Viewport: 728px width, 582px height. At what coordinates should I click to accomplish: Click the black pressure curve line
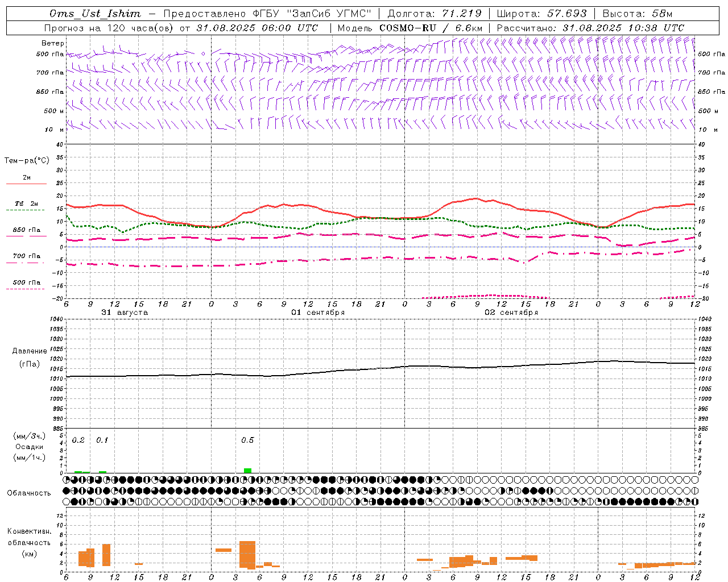point(381,369)
